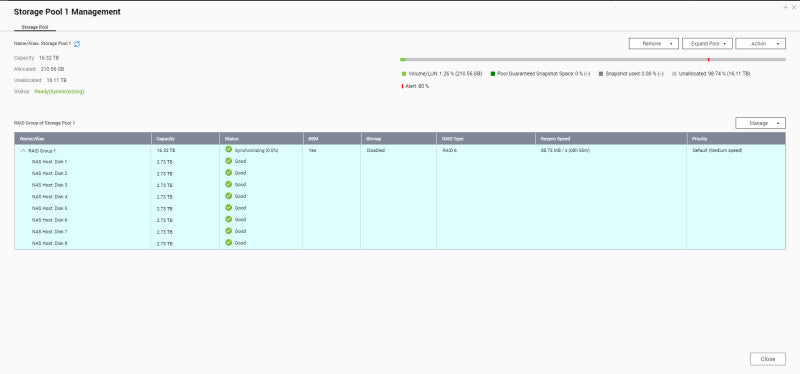Click the RAID Type column header

486,138
